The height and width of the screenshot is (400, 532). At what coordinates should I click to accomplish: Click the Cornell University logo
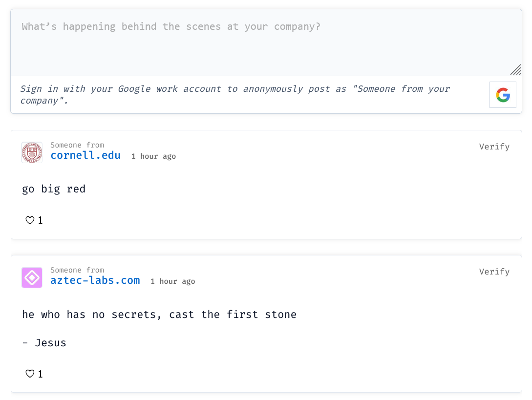click(x=32, y=152)
